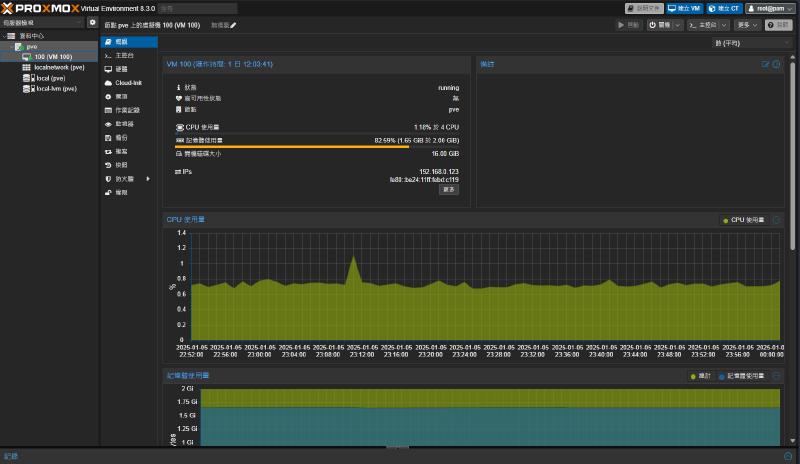Open the root@pam user menu
Image resolution: width=800 pixels, height=464 pixels.
click(770, 8)
